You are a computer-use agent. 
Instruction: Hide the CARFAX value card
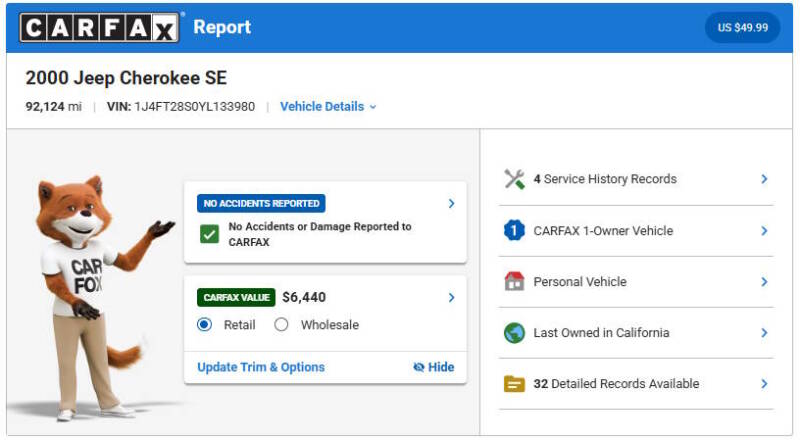tap(434, 367)
